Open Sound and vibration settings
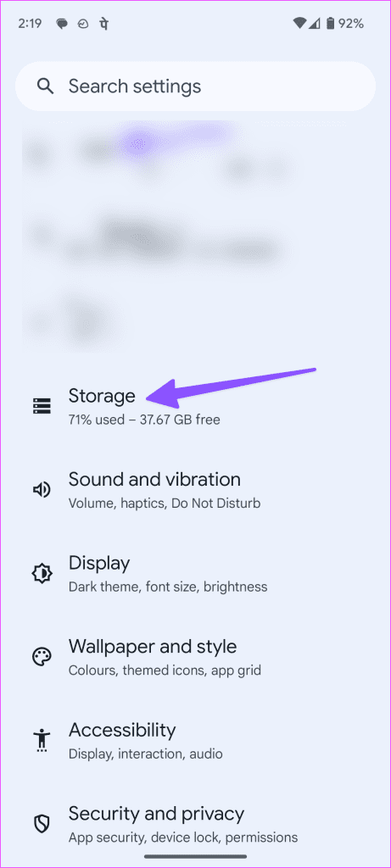Screen dimensions: 391x868 pos(195,490)
